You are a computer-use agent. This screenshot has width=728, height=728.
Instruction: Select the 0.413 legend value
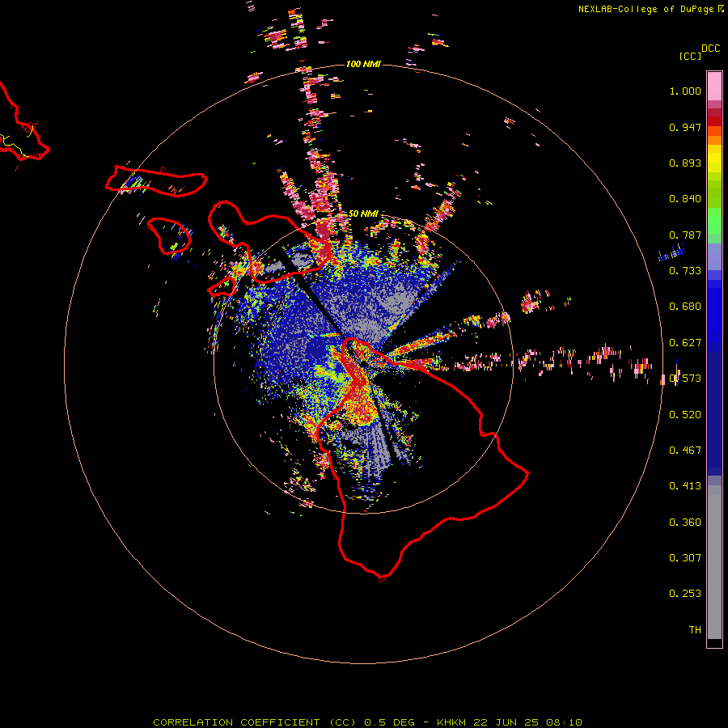(x=685, y=486)
